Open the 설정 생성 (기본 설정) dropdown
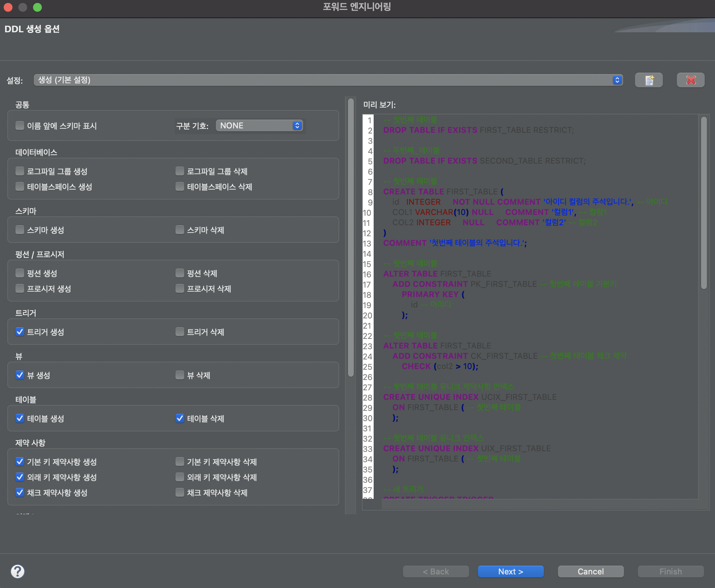Image resolution: width=715 pixels, height=588 pixels. [x=328, y=80]
